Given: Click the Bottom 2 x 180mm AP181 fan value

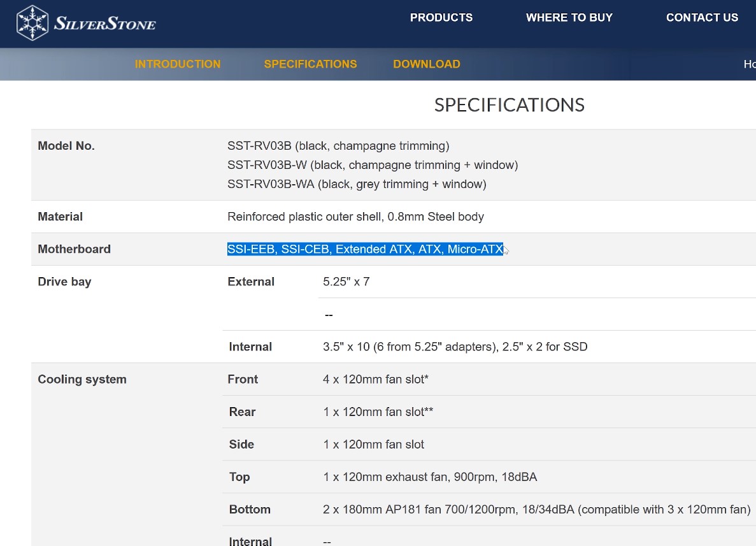Looking at the screenshot, I should [536, 509].
